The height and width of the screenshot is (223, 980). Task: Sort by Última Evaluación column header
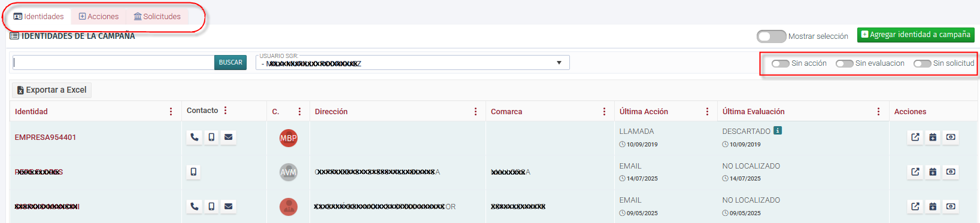point(753,112)
